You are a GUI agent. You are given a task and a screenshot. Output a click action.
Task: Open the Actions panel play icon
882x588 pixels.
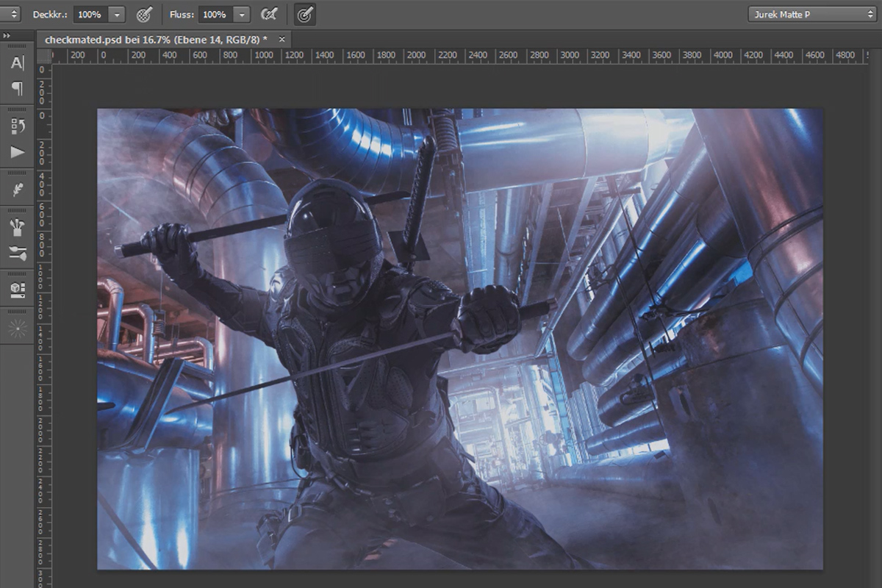pyautogui.click(x=17, y=152)
